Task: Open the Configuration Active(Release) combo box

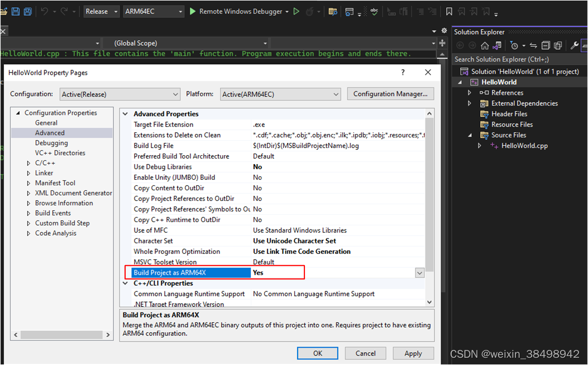Action: [119, 94]
